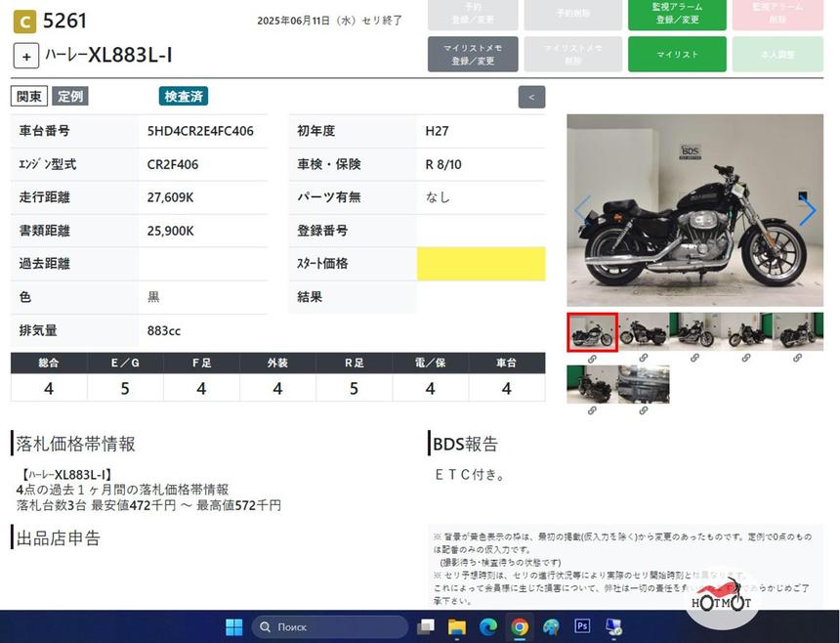
Task: Click the yellow スタート価格 field
Action: [x=481, y=264]
